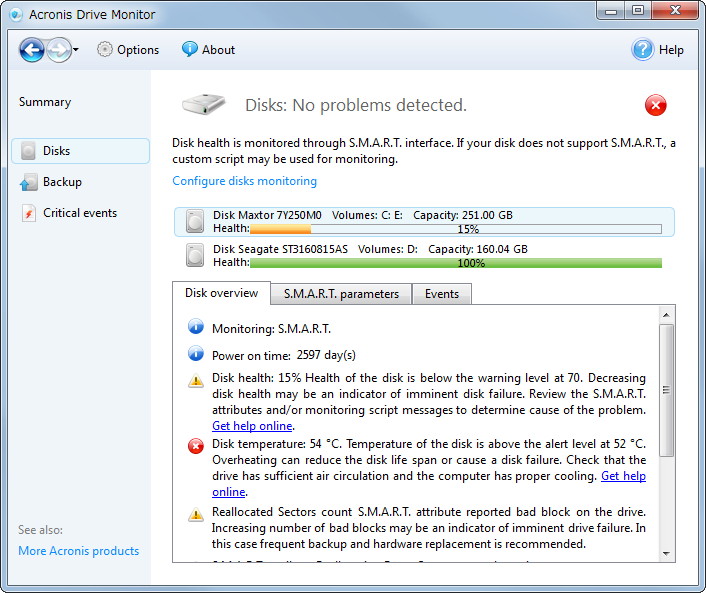Click the Monitoring: S.M.A.R.T. text
706x593 pixels.
272,329
